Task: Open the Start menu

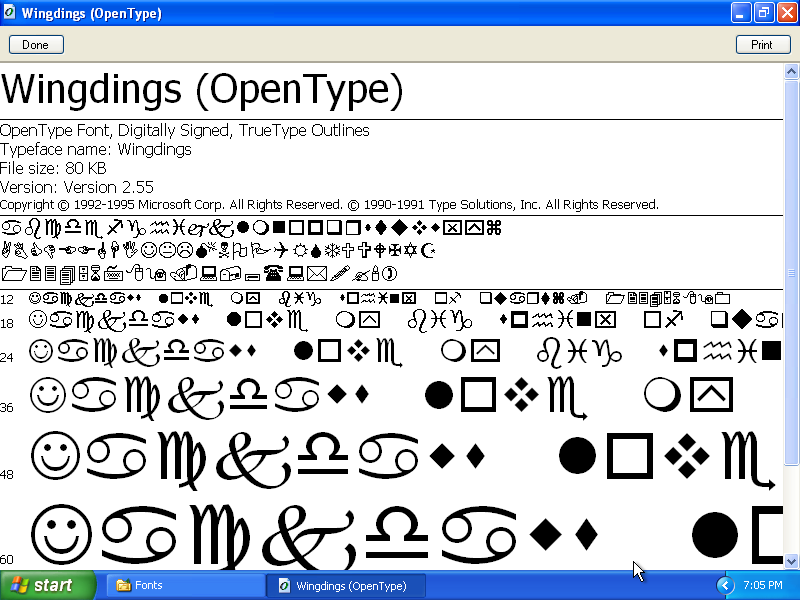Action: point(47,585)
